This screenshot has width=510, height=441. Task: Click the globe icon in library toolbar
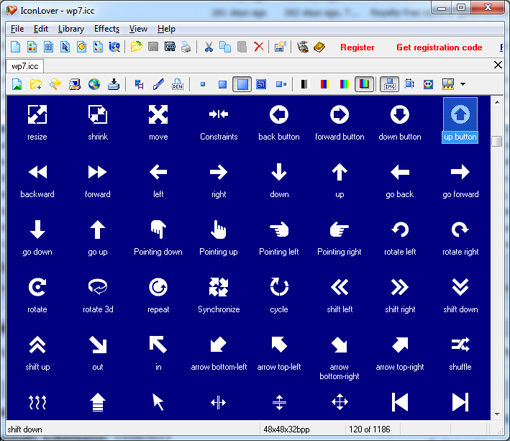click(x=94, y=84)
